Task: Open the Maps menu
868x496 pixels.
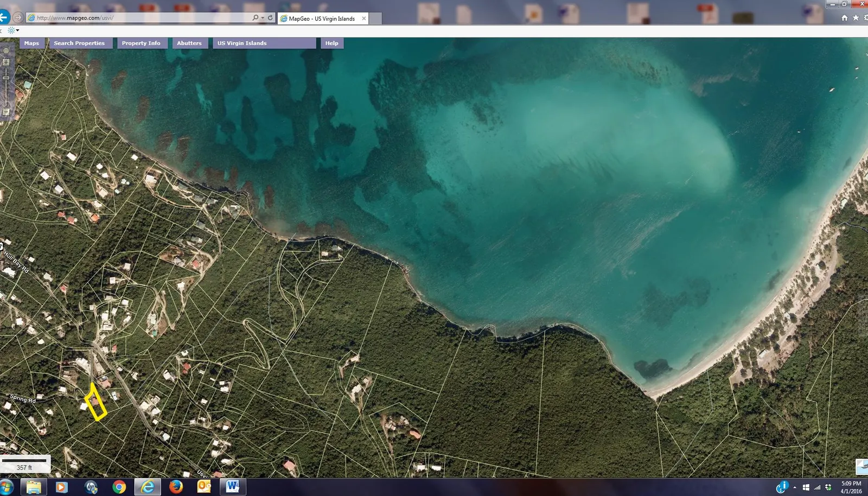Action: click(31, 43)
